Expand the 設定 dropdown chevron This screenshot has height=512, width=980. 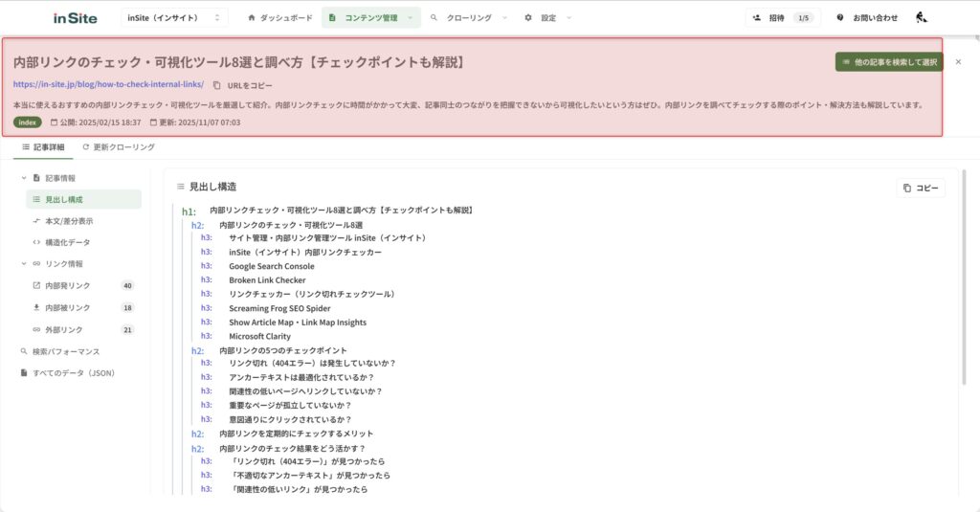click(x=568, y=18)
